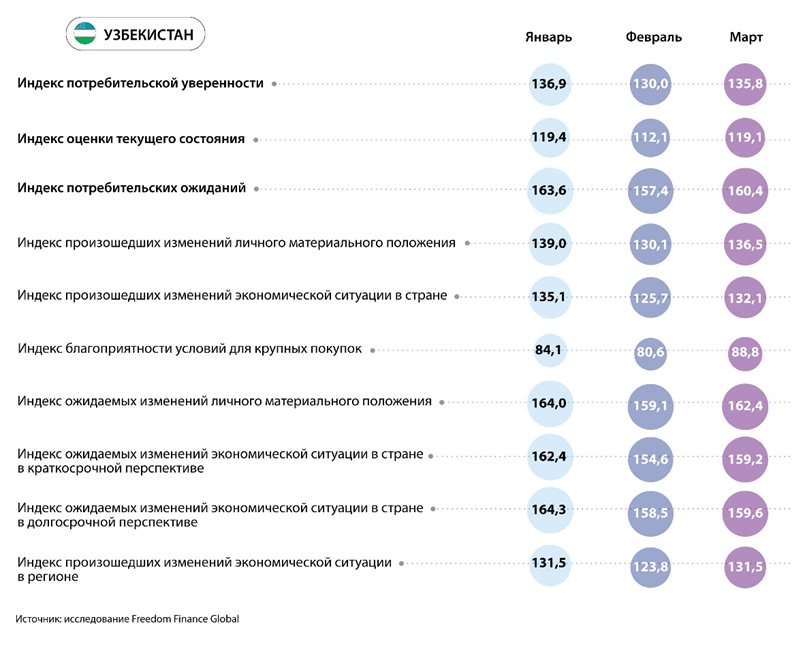Select the Январь column header

[x=548, y=38]
